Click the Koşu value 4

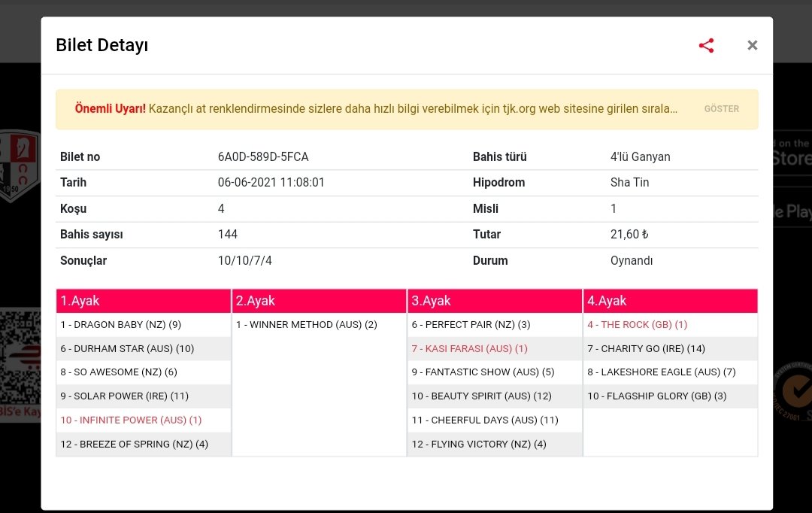coord(221,208)
